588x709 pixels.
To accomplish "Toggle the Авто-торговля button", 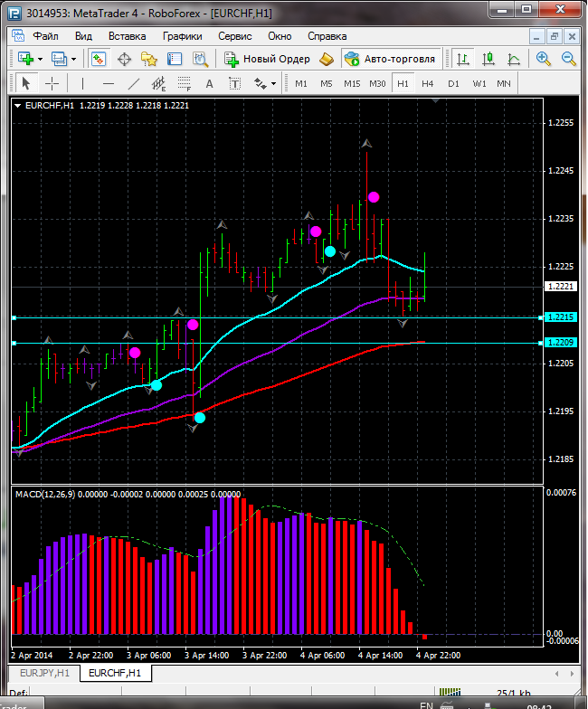I will click(390, 59).
